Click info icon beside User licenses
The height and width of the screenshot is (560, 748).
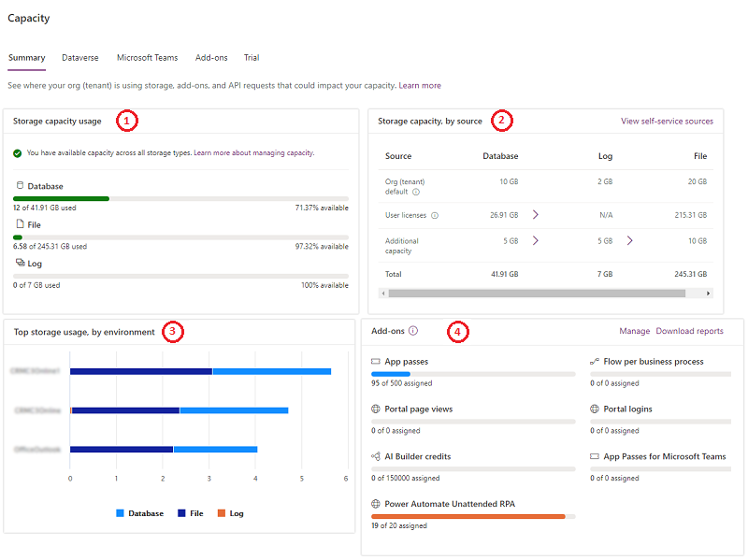435,215
